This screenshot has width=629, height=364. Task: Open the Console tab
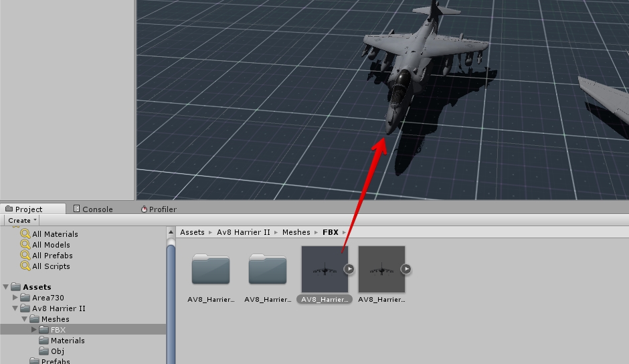click(93, 209)
